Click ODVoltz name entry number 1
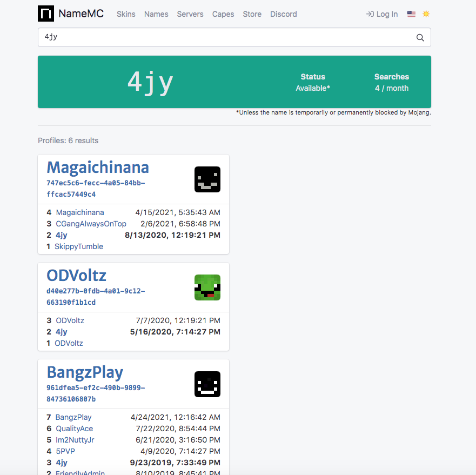The image size is (476, 475). 69,343
